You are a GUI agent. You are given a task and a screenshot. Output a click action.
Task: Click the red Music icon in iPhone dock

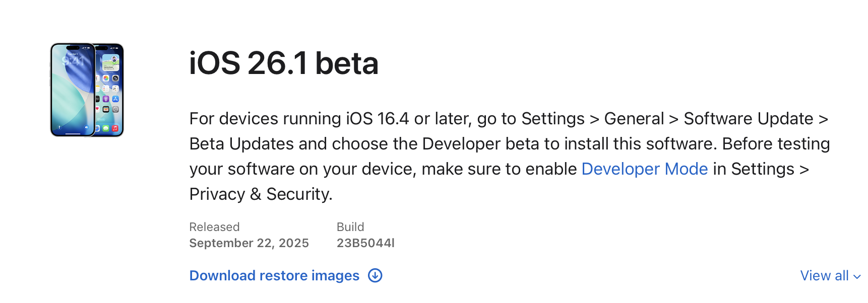[115, 128]
